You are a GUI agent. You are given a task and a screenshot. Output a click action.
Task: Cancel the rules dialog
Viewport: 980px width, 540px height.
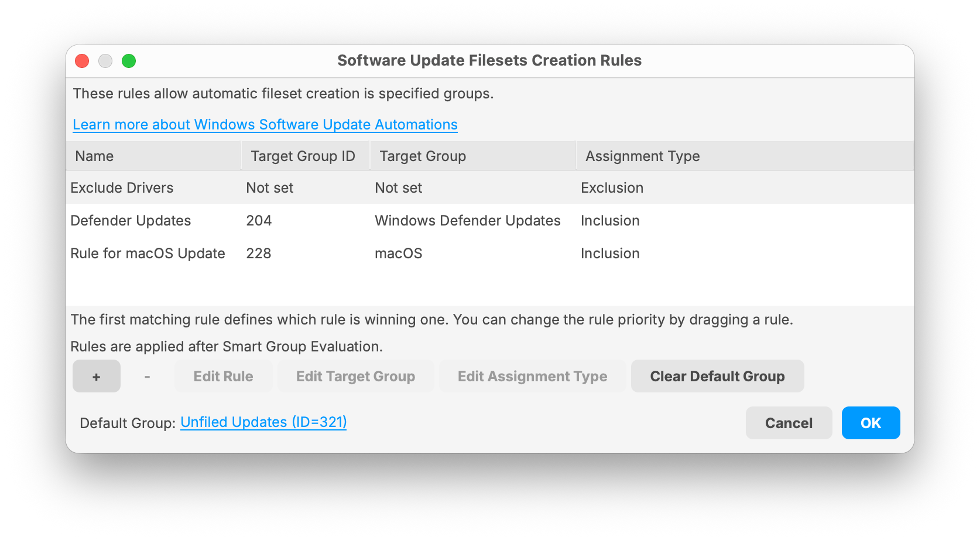click(x=789, y=423)
